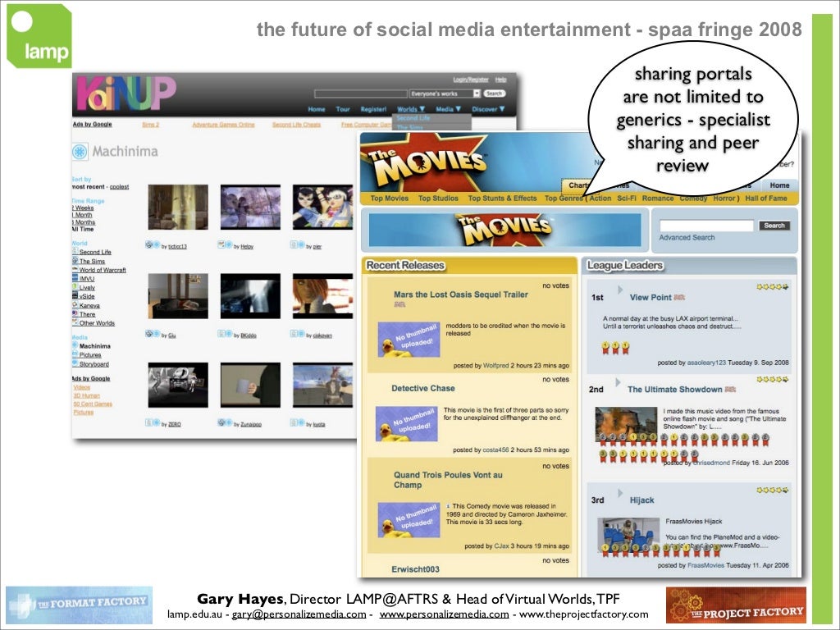The height and width of the screenshot is (630, 840).
Task: Open Register! in the KoiNUP navigation
Action: point(373,109)
